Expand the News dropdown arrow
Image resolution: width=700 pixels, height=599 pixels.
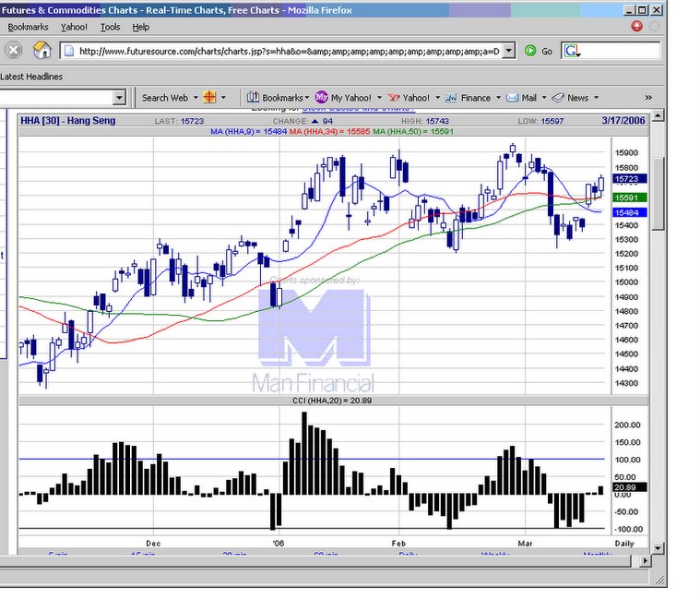[x=596, y=98]
